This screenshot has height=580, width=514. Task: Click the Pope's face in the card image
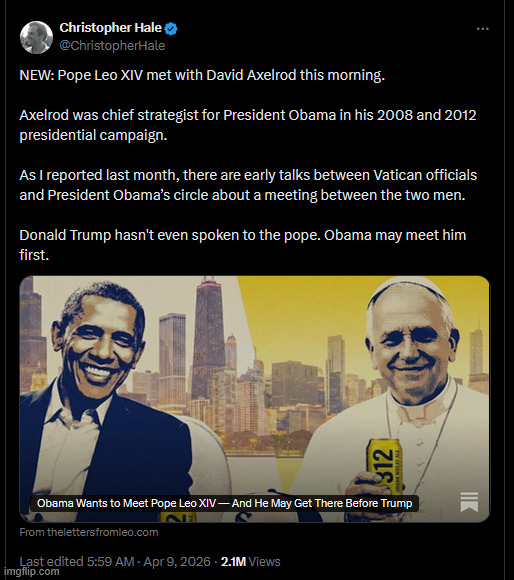(410, 346)
